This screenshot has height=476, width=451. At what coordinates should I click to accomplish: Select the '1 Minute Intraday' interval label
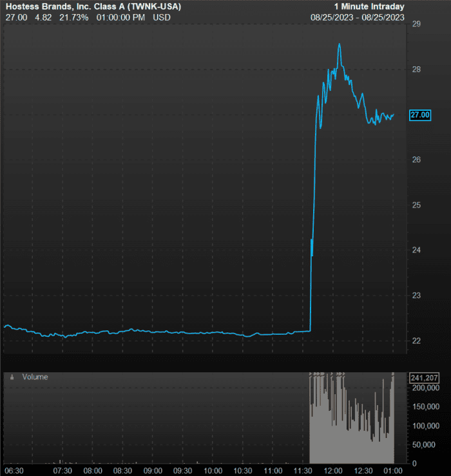[x=369, y=6]
